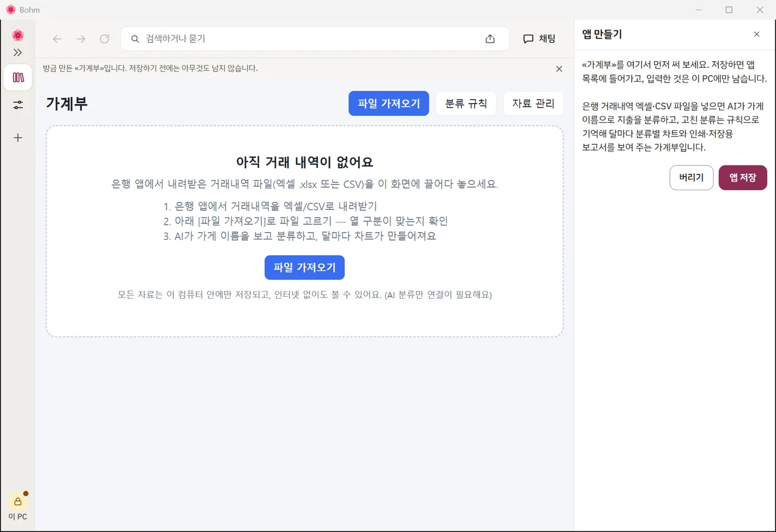Close the '앱 만들기' panel

757,35
